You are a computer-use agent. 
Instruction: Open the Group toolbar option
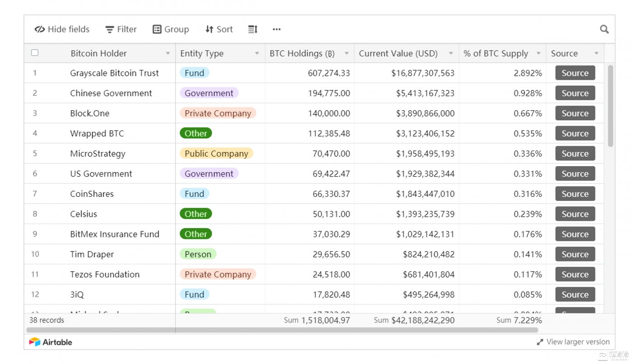click(x=170, y=29)
